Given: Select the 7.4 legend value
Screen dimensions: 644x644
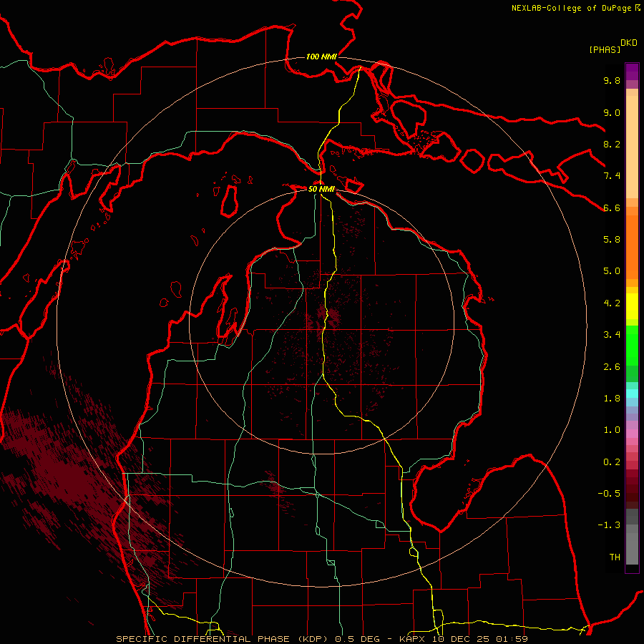Looking at the screenshot, I should coord(612,176).
